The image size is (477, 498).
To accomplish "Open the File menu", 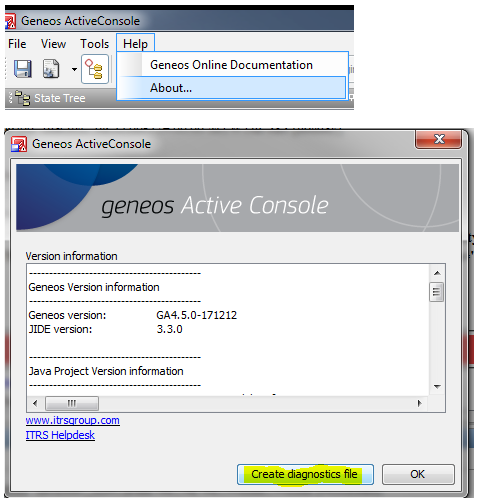I will coord(17,44).
